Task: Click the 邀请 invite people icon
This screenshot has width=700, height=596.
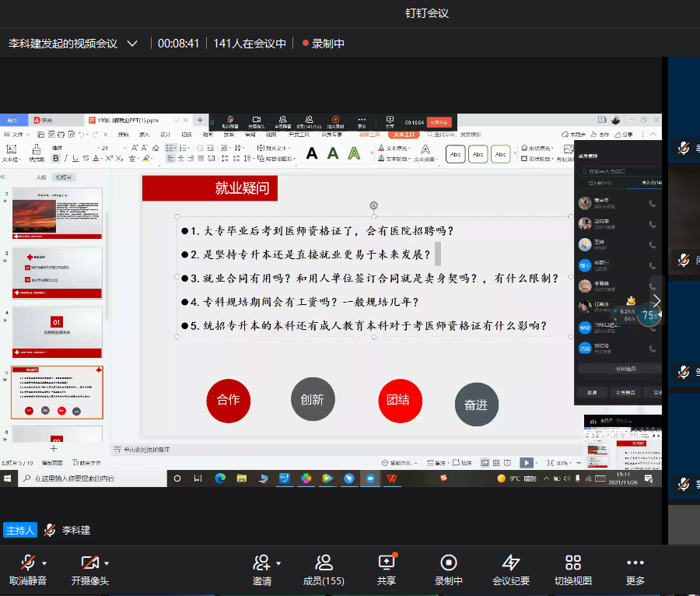Action: (x=261, y=563)
